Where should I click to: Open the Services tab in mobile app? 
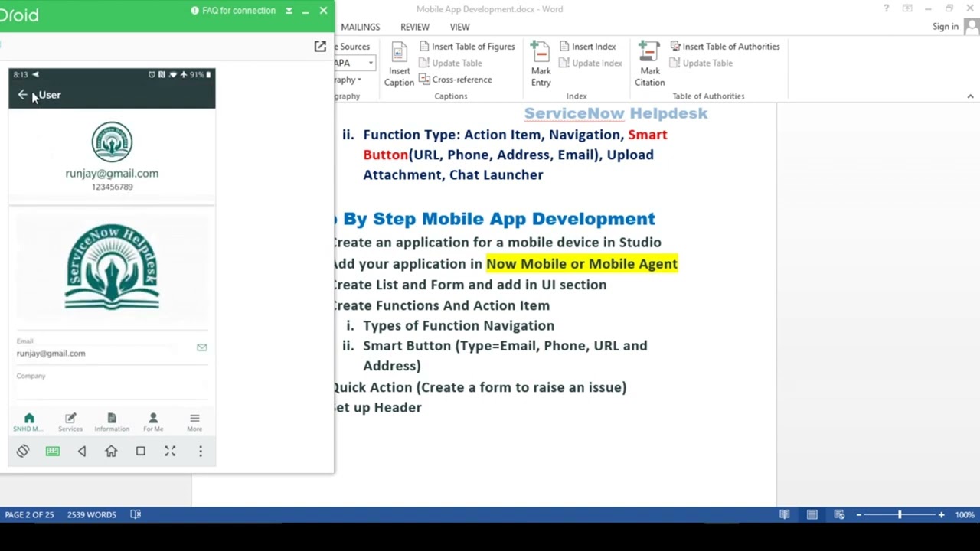[x=70, y=422]
